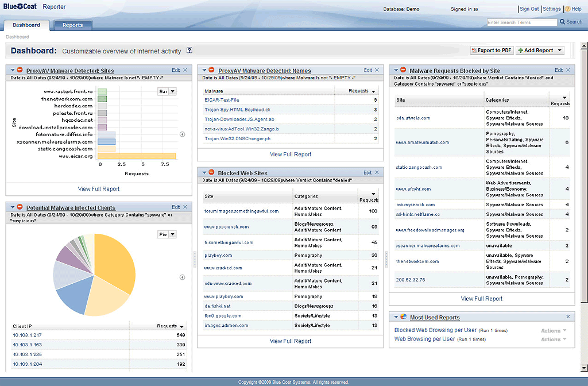Collapse the Blocked Web Sites panel
Image resolution: width=588 pixels, height=386 pixels.
point(204,173)
